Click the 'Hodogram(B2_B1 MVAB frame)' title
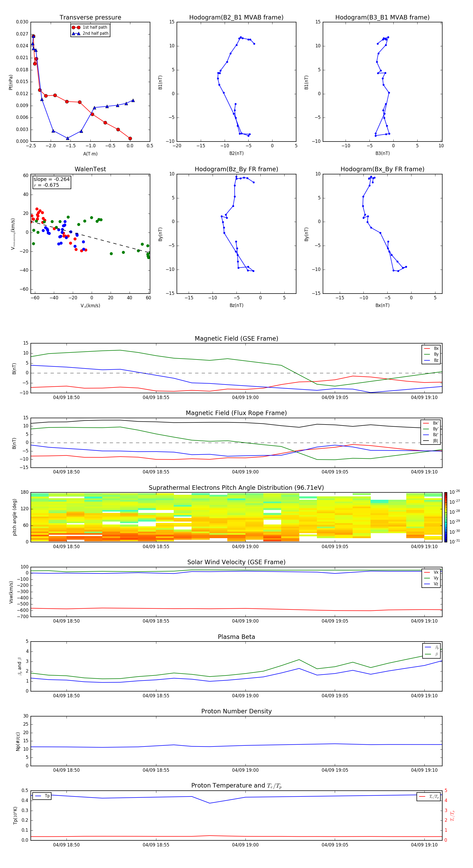Image resolution: width=473 pixels, height=868 pixels. point(236,18)
